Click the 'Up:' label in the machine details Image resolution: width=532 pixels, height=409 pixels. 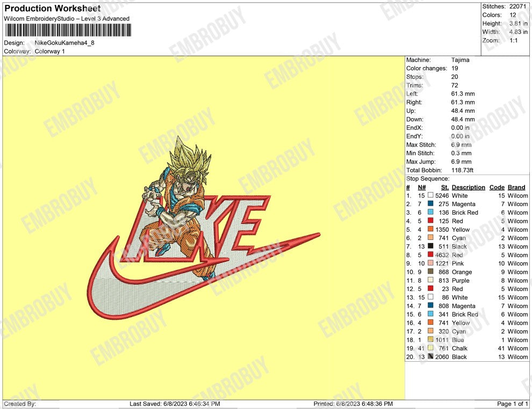pyautogui.click(x=411, y=111)
